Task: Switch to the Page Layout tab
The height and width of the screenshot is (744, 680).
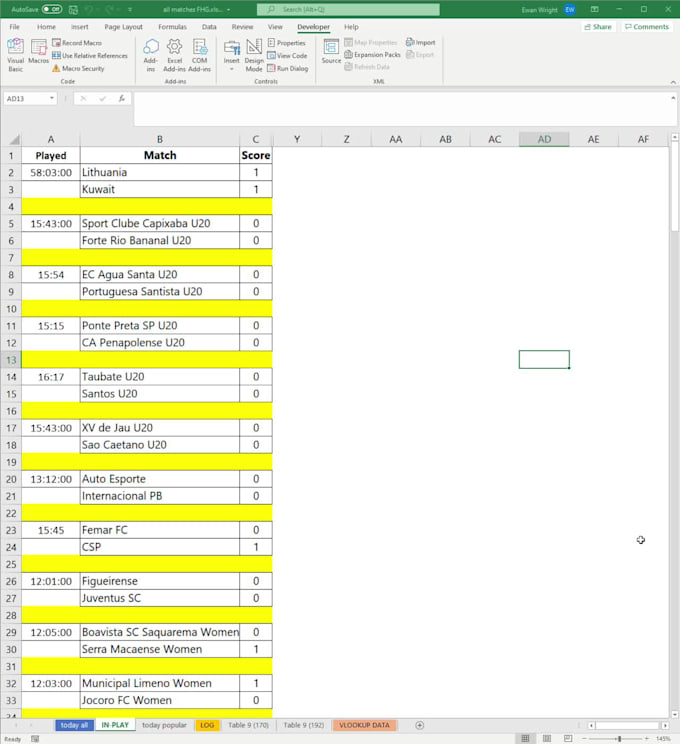Action: tap(123, 27)
